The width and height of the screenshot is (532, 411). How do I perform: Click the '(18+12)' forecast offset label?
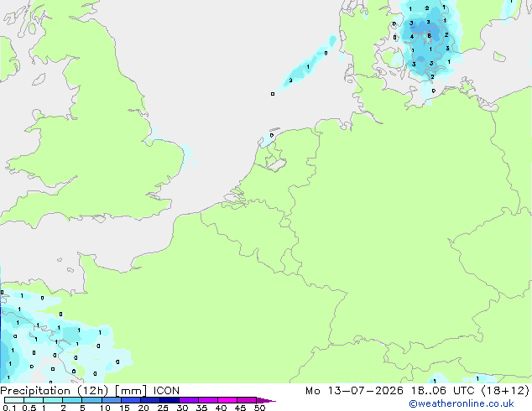[x=505, y=391]
